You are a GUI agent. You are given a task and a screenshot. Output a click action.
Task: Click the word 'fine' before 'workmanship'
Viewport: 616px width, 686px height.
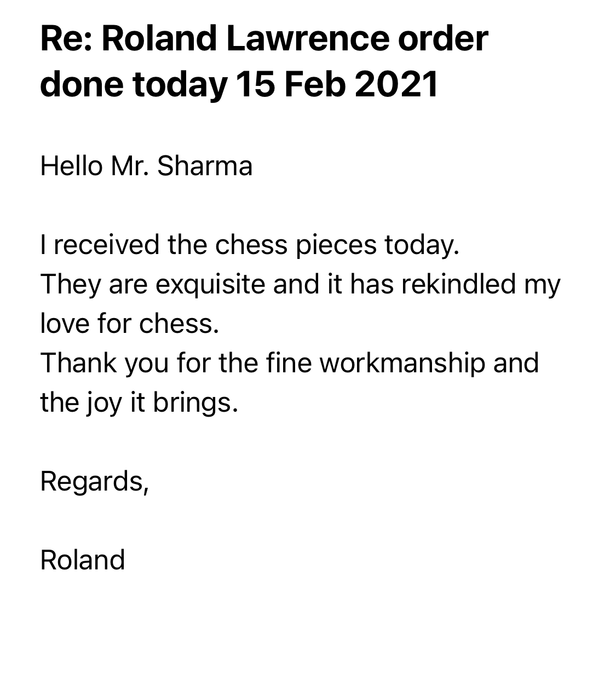(x=289, y=363)
